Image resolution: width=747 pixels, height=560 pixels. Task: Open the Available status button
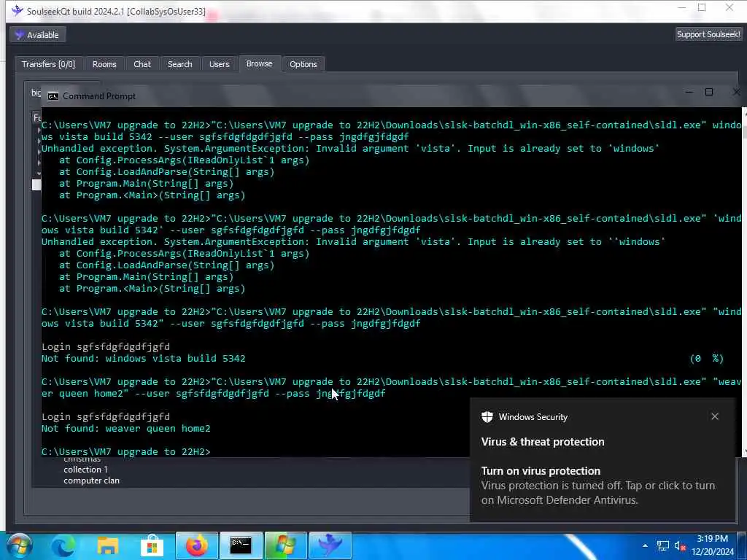38,35
